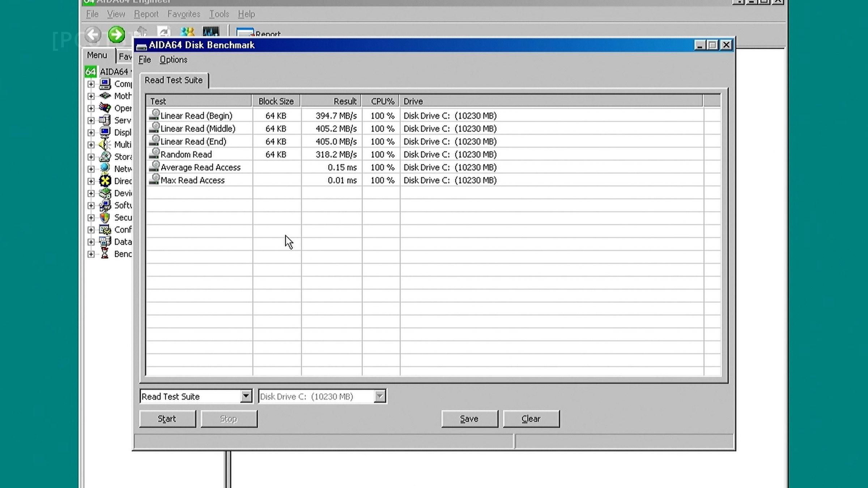Select the Motherboard tree icon
868x488 pixels.
click(105, 96)
